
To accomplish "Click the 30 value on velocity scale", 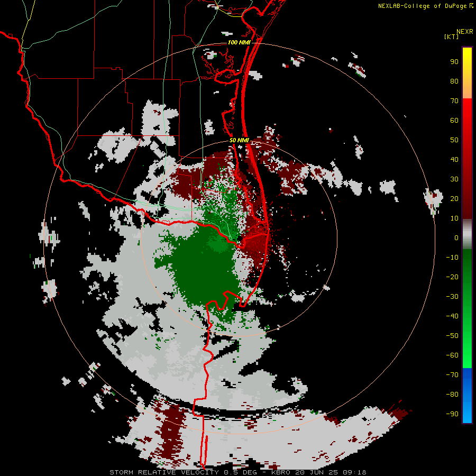I will coord(454,179).
